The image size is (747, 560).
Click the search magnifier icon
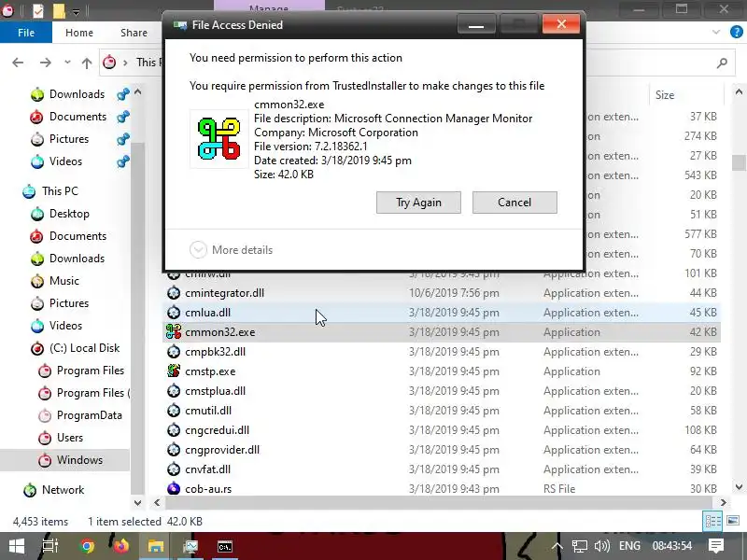(x=722, y=63)
